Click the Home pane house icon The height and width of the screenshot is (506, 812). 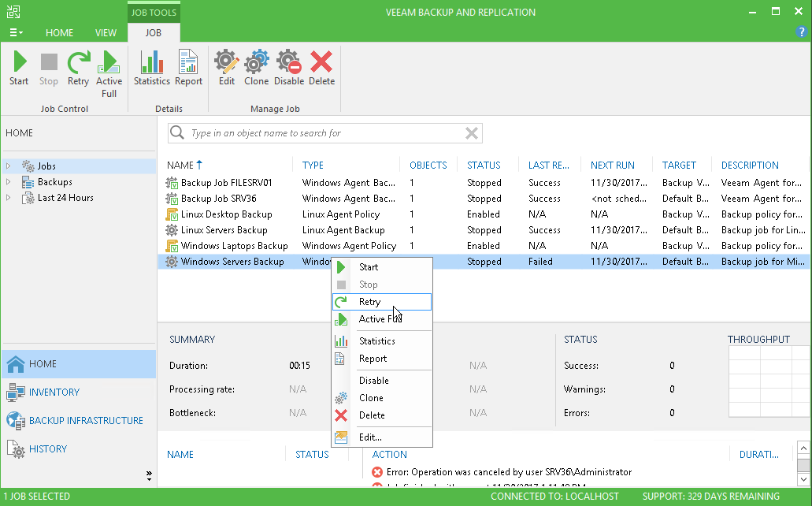pos(16,364)
